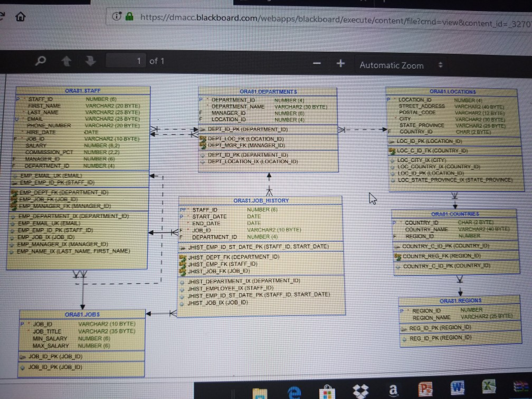Open Excel from the taskbar
Image resolution: width=532 pixels, height=399 pixels.
489,386
